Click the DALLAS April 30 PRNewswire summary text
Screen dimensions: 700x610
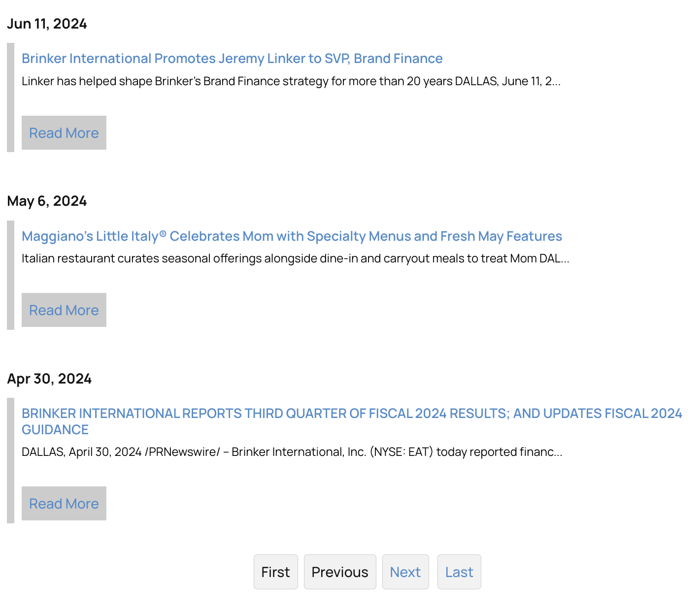click(x=292, y=452)
